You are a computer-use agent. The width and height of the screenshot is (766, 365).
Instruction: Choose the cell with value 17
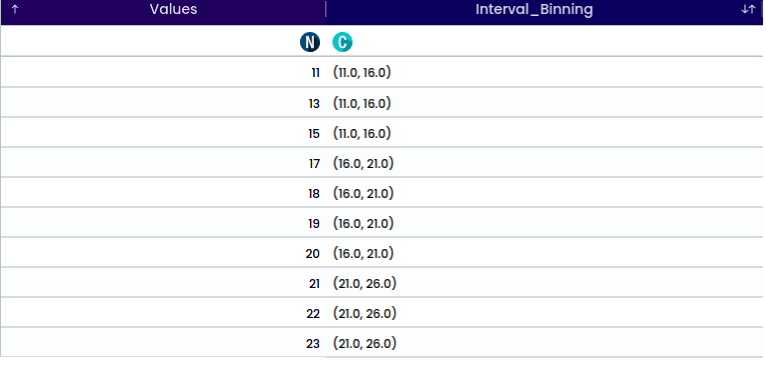[x=163, y=163]
